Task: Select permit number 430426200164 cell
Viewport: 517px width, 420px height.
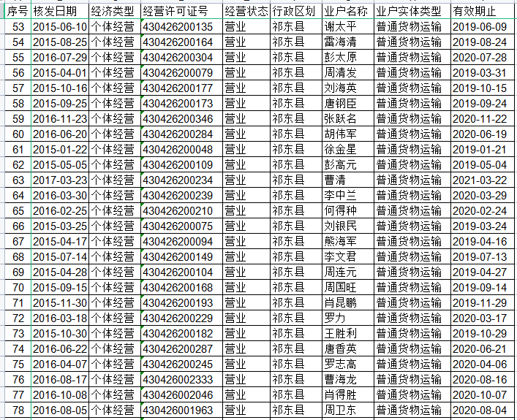Action: (179, 42)
